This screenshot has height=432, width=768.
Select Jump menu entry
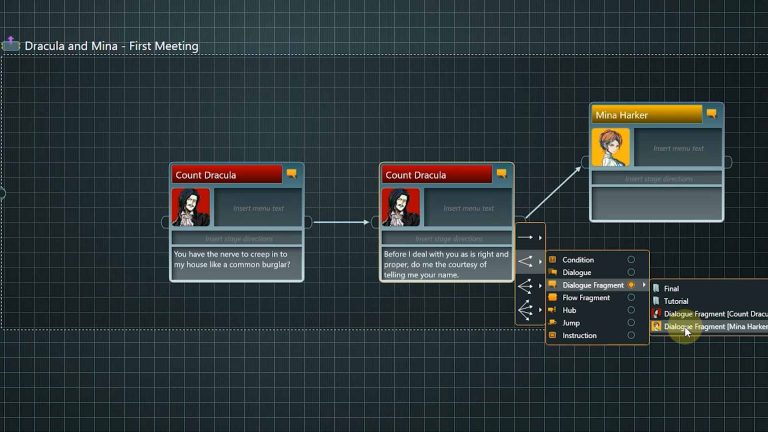pyautogui.click(x=597, y=323)
